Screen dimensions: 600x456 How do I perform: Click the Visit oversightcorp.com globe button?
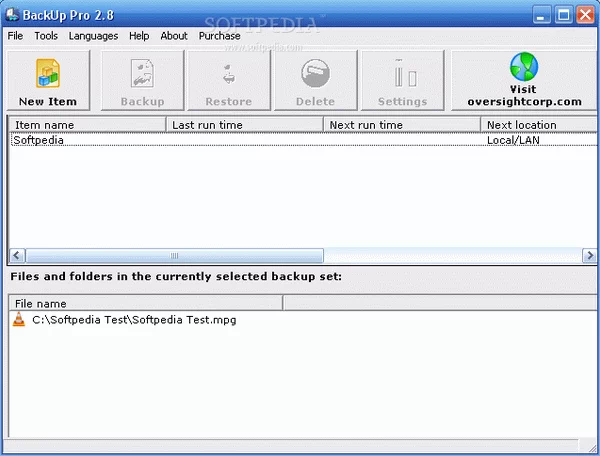(524, 80)
